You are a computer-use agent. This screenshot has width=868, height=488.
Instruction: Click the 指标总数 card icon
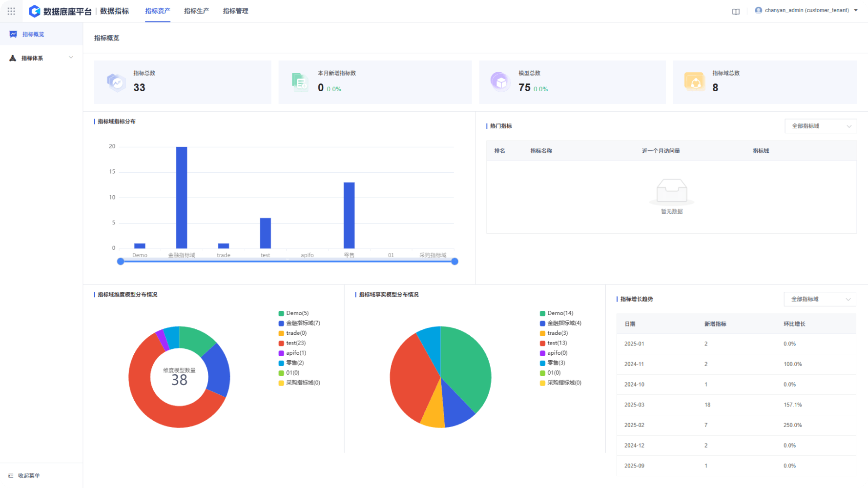(x=116, y=82)
